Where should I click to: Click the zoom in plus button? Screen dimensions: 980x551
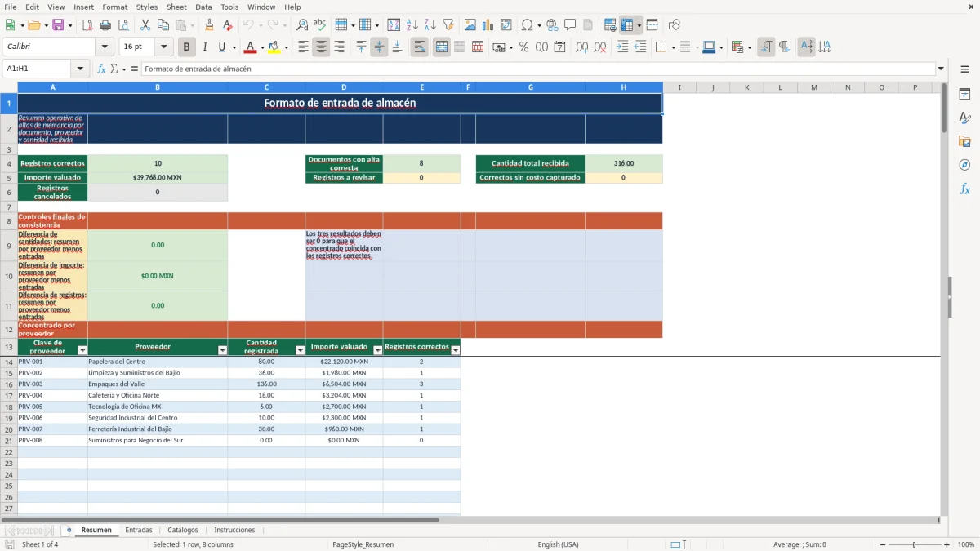pos(947,544)
